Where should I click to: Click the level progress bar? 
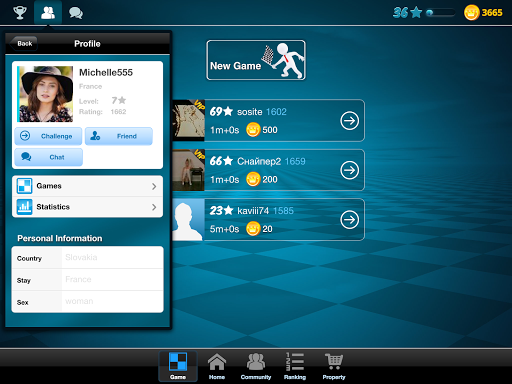[x=441, y=13]
